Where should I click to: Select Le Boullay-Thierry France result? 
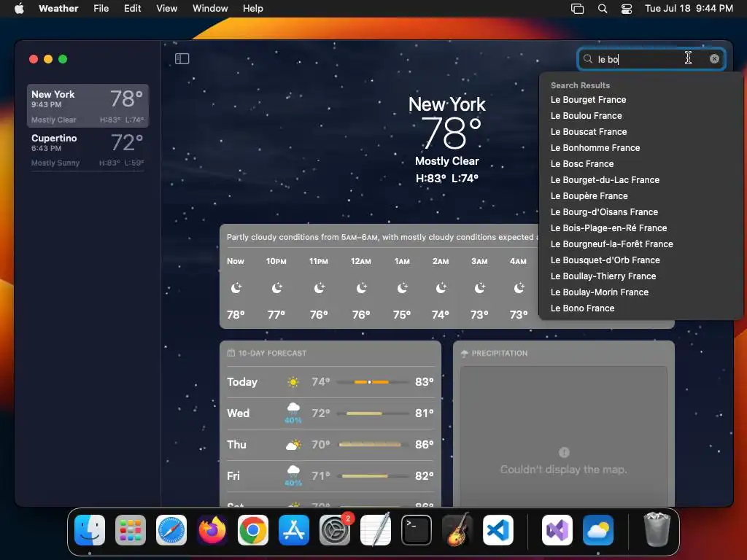(603, 276)
